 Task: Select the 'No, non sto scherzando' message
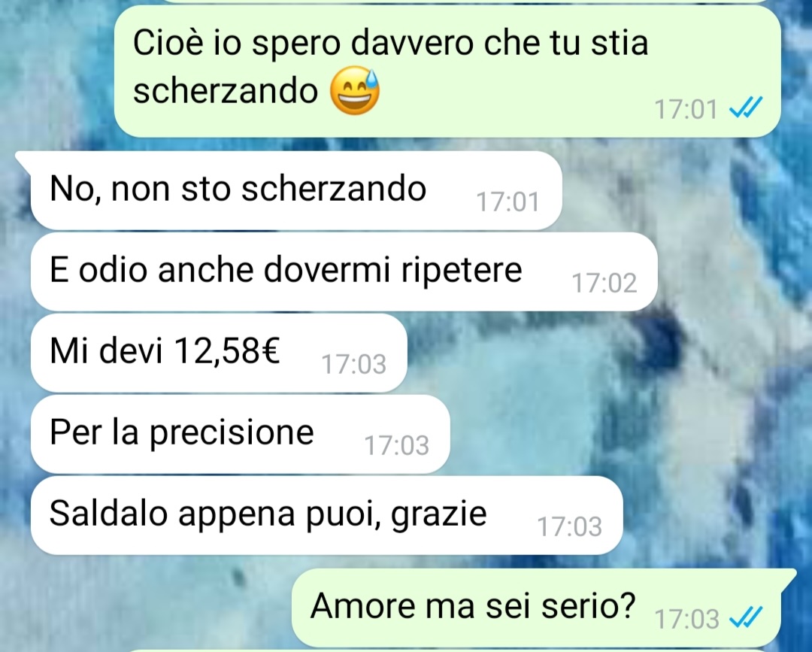pos(296,190)
